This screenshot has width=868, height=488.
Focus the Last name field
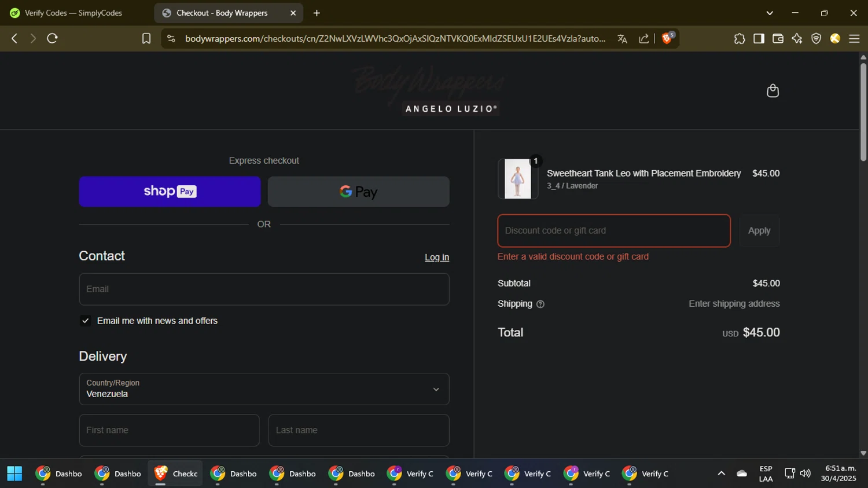359,430
